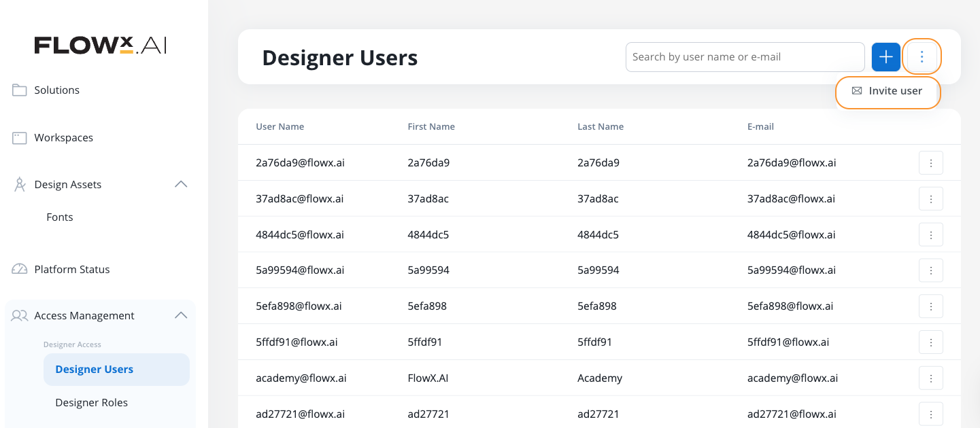Select Invite user from the dropdown menu
The width and height of the screenshot is (980, 428).
[888, 91]
